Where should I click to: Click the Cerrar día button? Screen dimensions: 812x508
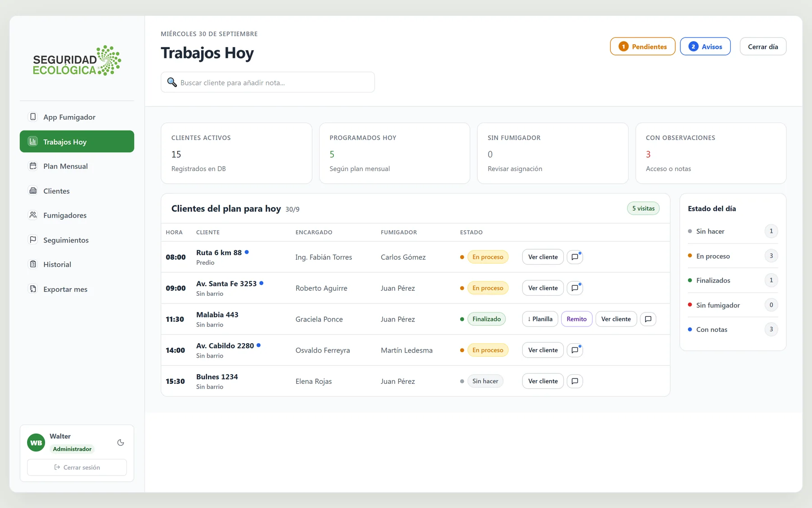coord(763,47)
